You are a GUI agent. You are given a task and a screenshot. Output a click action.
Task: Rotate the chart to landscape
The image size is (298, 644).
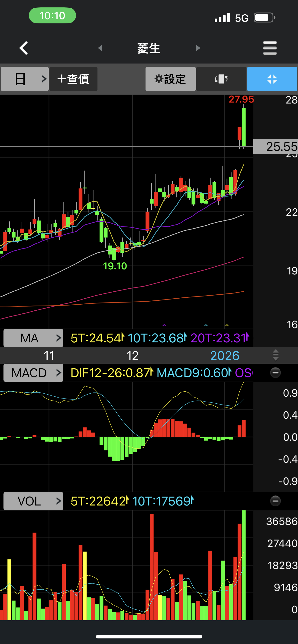point(221,79)
